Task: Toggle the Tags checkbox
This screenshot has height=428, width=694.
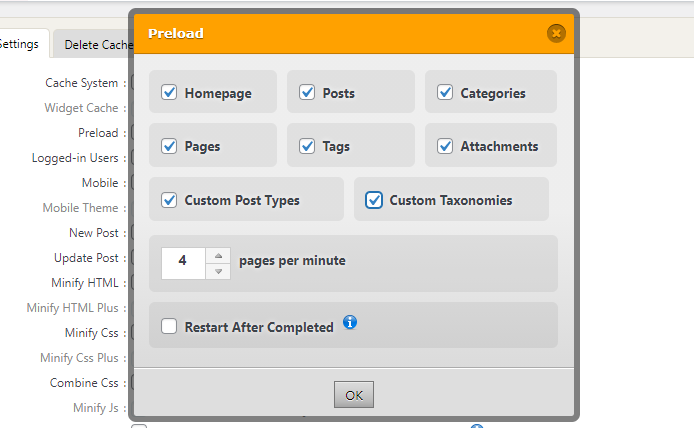Action: [307, 146]
